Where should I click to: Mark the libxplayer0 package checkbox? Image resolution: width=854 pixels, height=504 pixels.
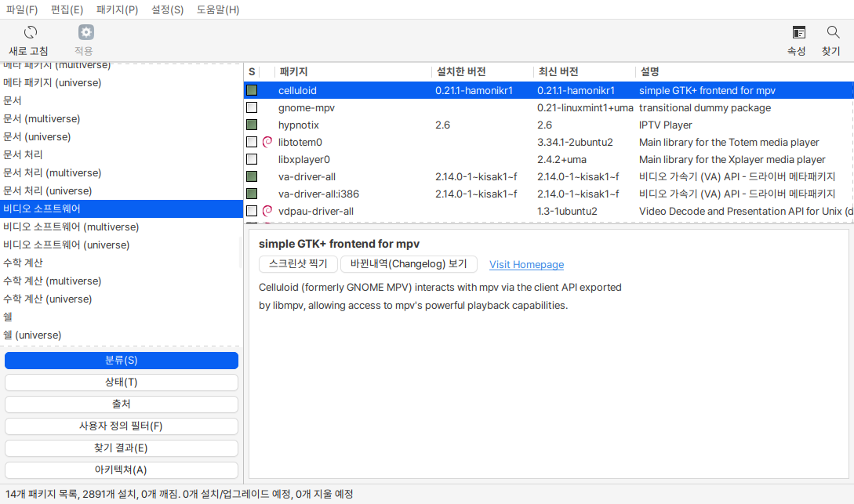click(252, 159)
